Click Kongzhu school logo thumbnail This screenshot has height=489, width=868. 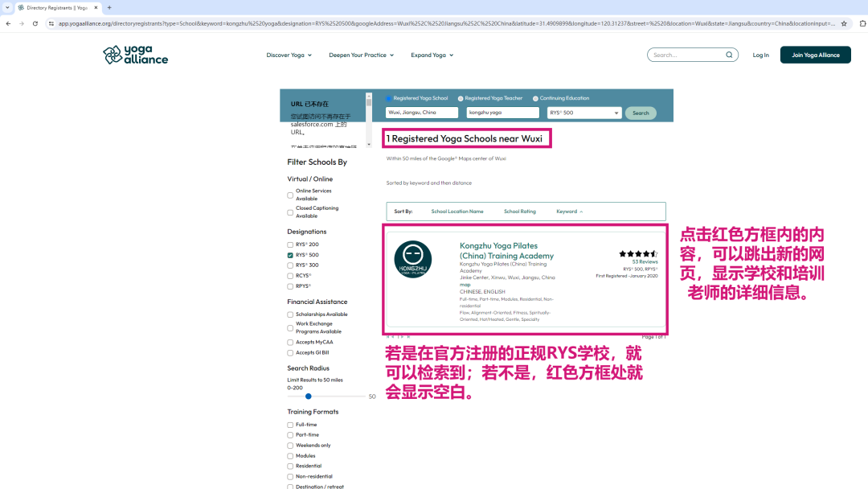click(413, 259)
